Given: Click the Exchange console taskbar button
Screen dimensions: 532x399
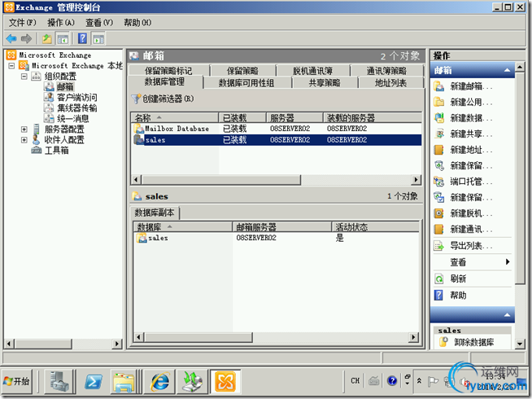Looking at the screenshot, I should pyautogui.click(x=226, y=381).
